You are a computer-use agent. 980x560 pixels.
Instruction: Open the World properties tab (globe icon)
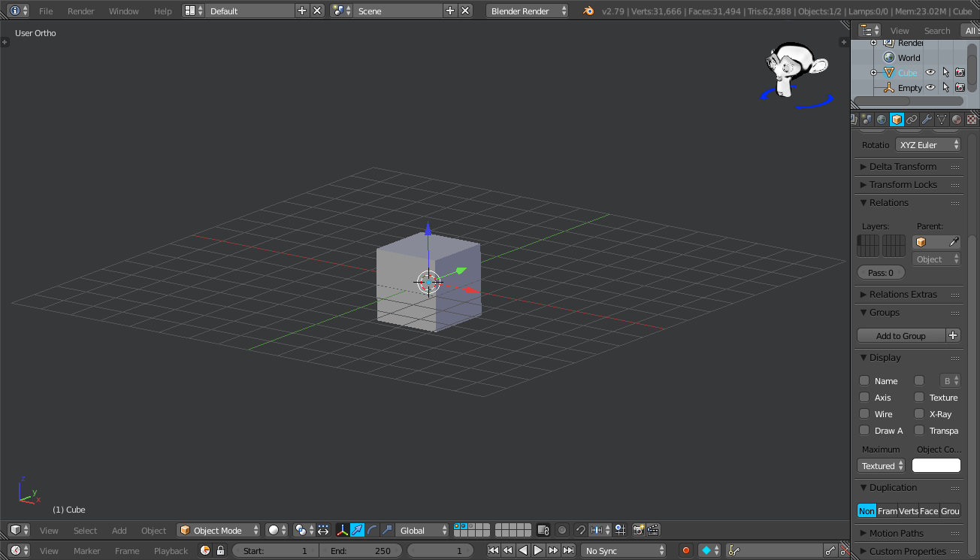click(882, 120)
